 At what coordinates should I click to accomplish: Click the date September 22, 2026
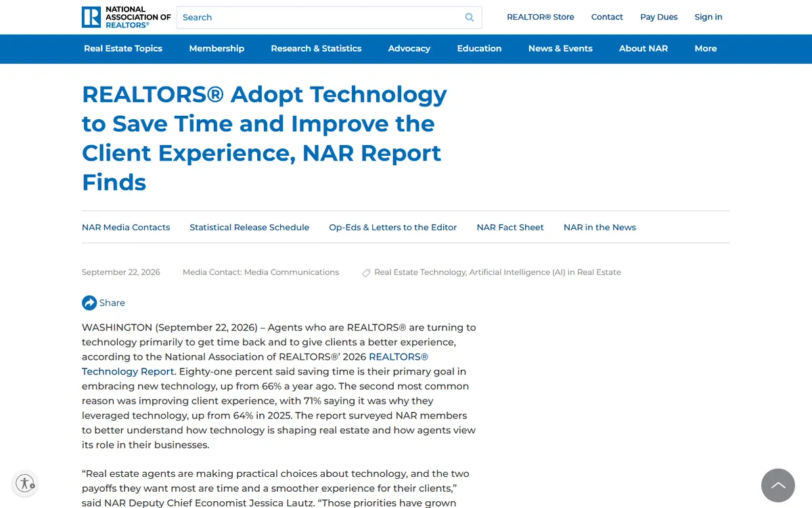point(121,272)
